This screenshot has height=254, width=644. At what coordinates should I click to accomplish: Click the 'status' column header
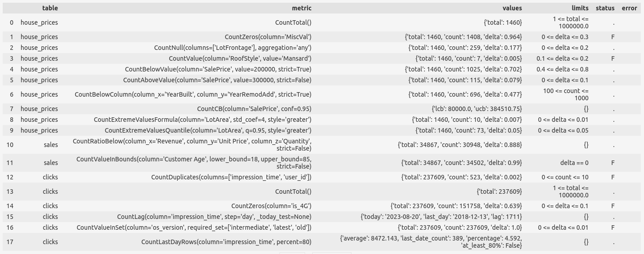pyautogui.click(x=605, y=8)
